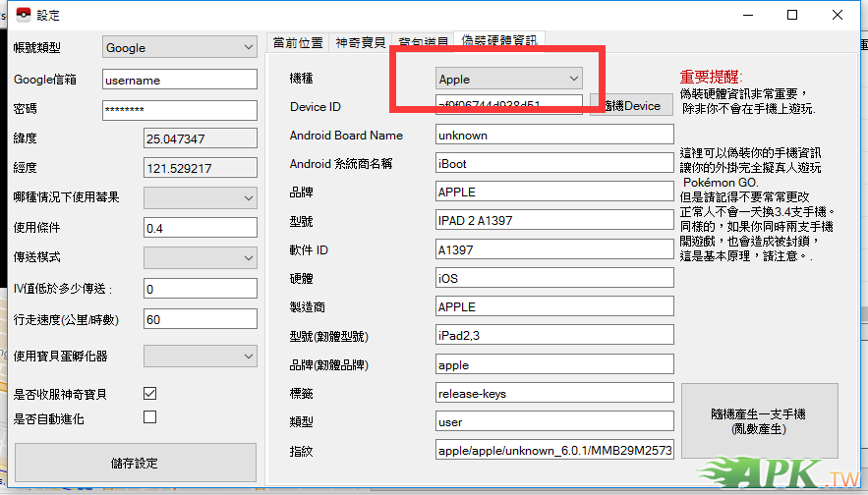
Task: Click the 儲存設定 save button
Action: click(136, 463)
